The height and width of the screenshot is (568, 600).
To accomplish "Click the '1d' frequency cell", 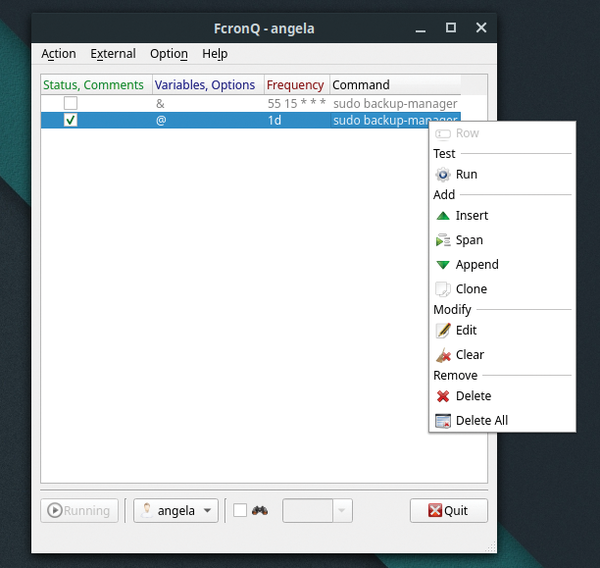I will 297,120.
